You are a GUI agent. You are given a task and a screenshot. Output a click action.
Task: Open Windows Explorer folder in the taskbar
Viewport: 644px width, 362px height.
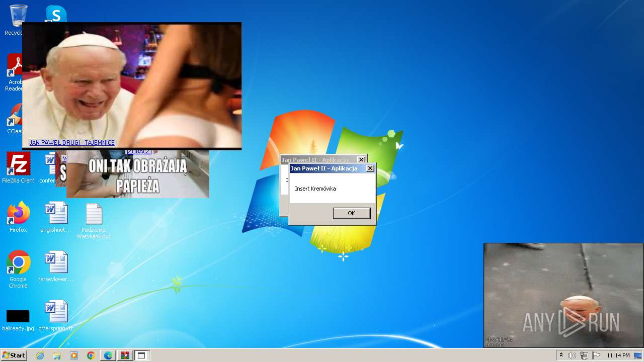click(57, 355)
